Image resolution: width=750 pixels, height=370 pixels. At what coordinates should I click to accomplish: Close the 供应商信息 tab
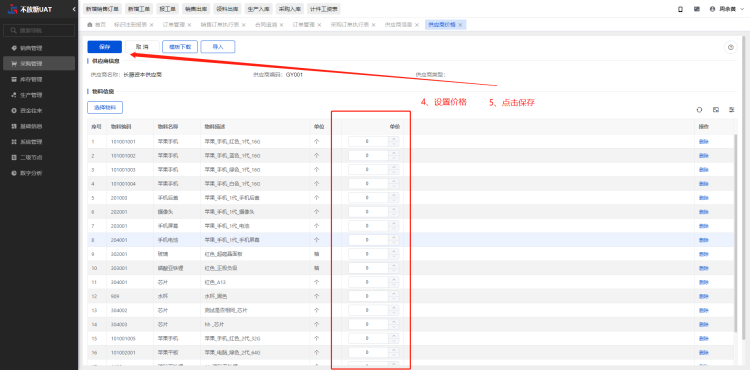[417, 25]
